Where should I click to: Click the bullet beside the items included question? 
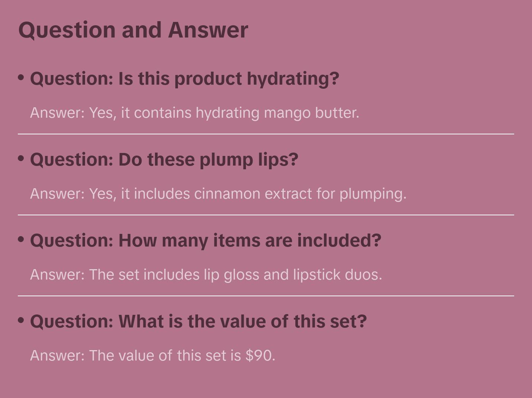pos(21,239)
